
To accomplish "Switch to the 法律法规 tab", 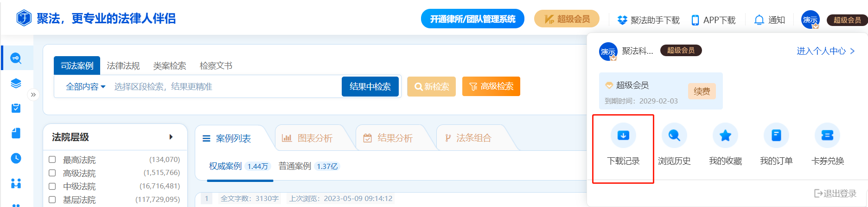I will pos(123,66).
